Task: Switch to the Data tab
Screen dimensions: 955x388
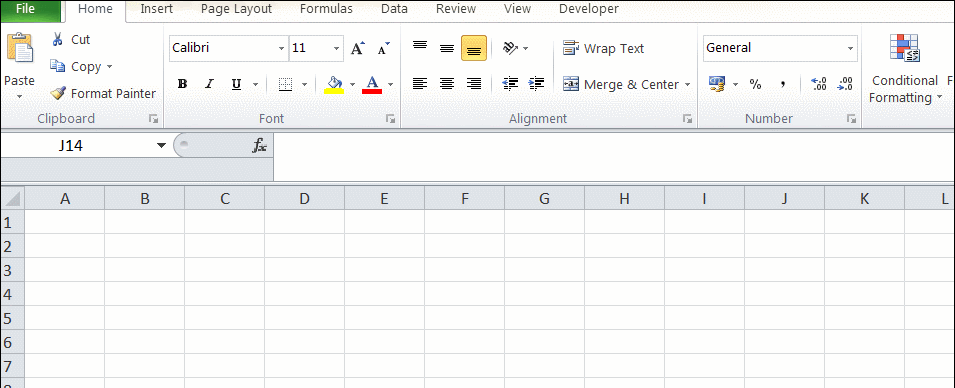Action: (394, 9)
